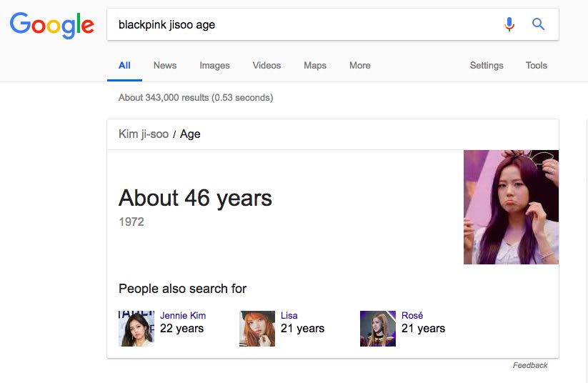This screenshot has width=588, height=383.
Task: Expand the More menu
Action: pos(360,65)
